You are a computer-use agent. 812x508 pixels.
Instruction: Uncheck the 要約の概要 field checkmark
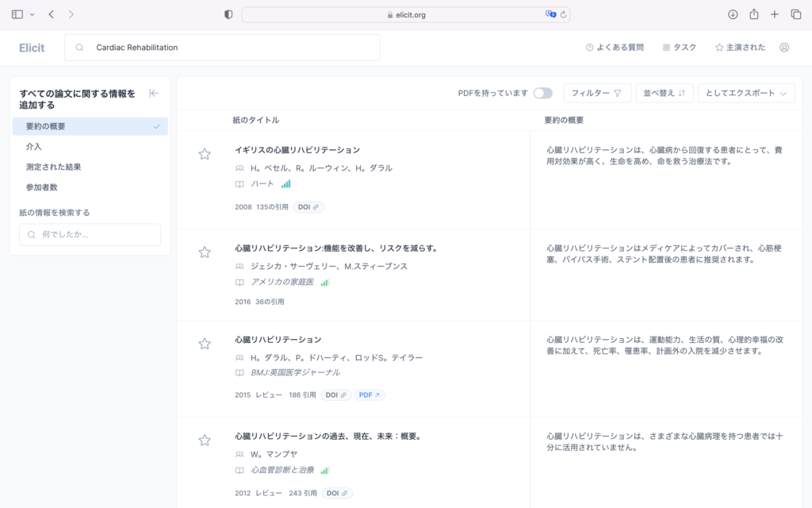pyautogui.click(x=157, y=126)
